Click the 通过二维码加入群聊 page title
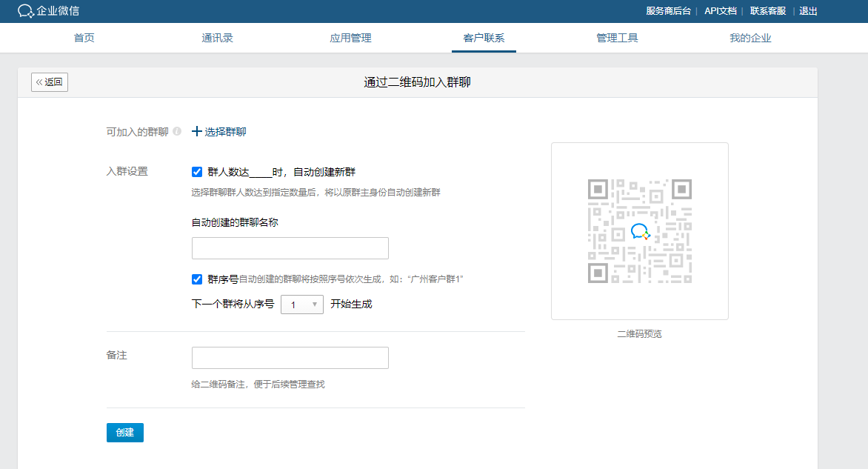This screenshot has width=868, height=469. coord(418,82)
